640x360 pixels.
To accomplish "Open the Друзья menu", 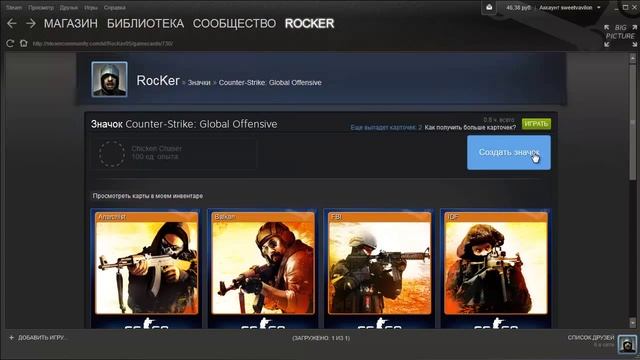I will pyautogui.click(x=69, y=7).
